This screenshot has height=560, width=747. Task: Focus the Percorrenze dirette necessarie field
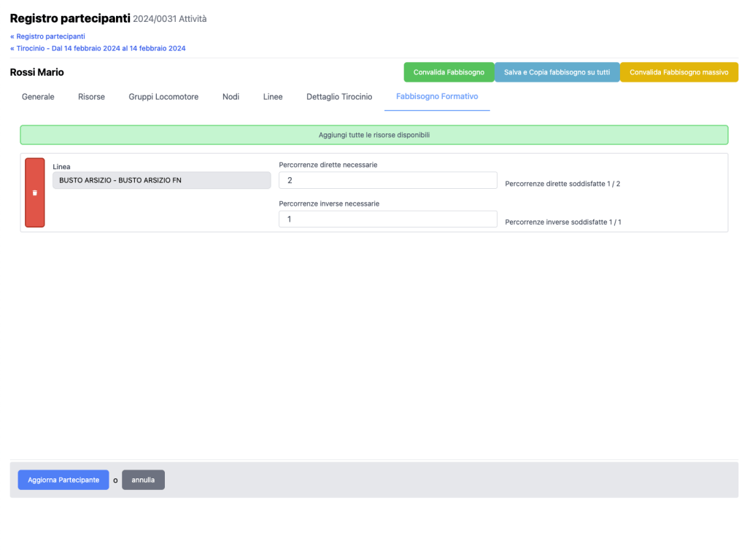click(x=388, y=181)
